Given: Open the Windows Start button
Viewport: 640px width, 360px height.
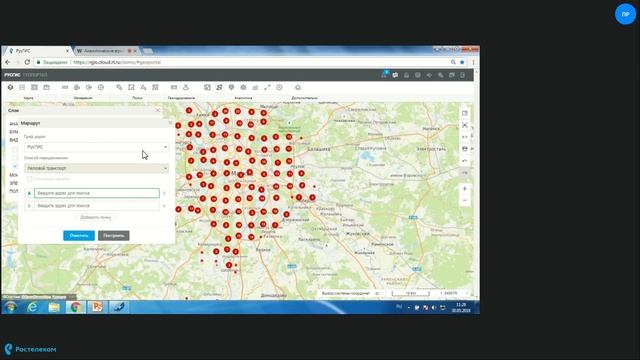Looking at the screenshot, I should pyautogui.click(x=11, y=307).
